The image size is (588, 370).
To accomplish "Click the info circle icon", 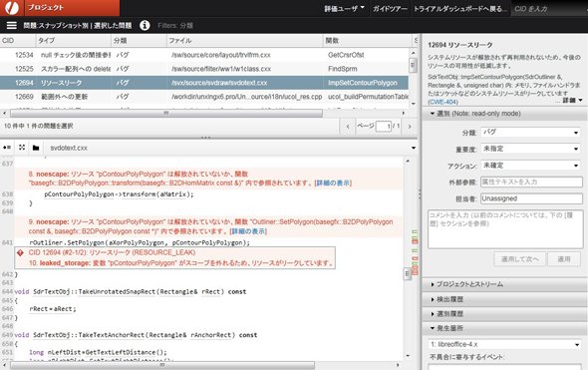I will [145, 26].
